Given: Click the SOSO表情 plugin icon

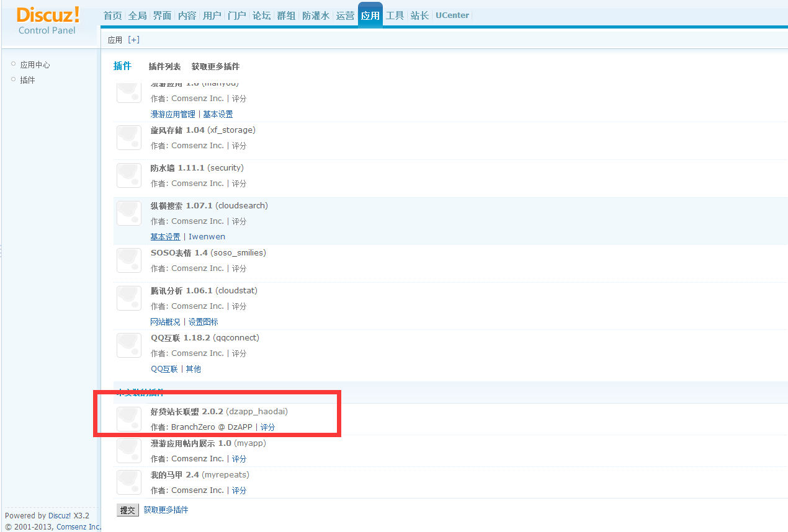Looking at the screenshot, I should 129,260.
